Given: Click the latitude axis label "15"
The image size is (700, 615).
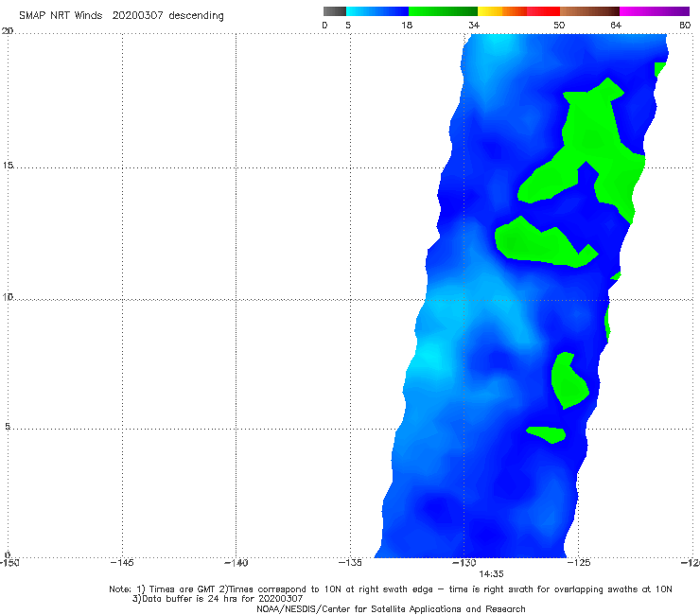Looking at the screenshot, I should 8,166.
